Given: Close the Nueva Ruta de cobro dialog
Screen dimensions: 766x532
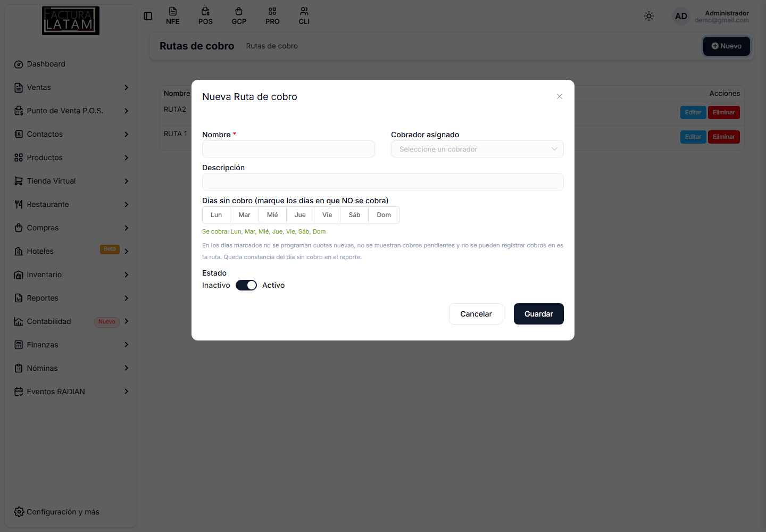Looking at the screenshot, I should click(560, 96).
